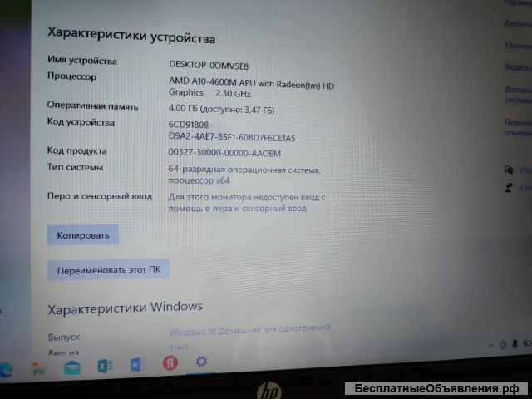Open File Explorer from the taskbar
Screen dimensions: 532x399
38,368
